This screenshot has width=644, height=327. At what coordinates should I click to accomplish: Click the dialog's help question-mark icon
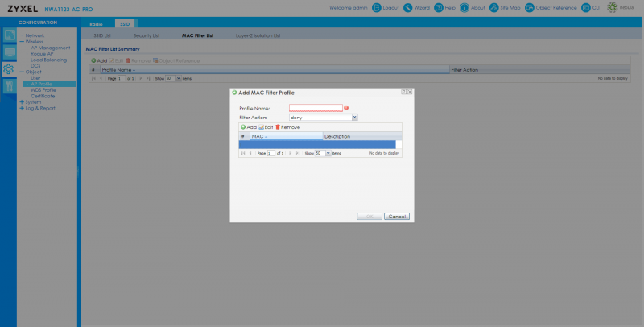(x=404, y=93)
